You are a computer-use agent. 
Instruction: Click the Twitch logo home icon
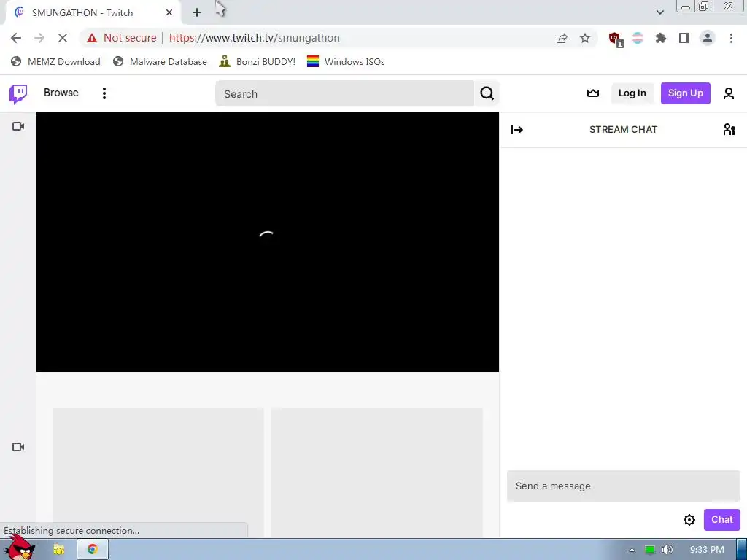tap(18, 93)
